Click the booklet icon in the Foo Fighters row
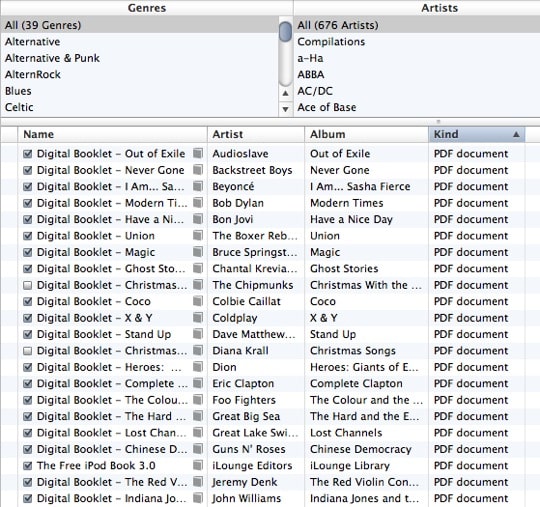The height and width of the screenshot is (507, 540). 198,400
